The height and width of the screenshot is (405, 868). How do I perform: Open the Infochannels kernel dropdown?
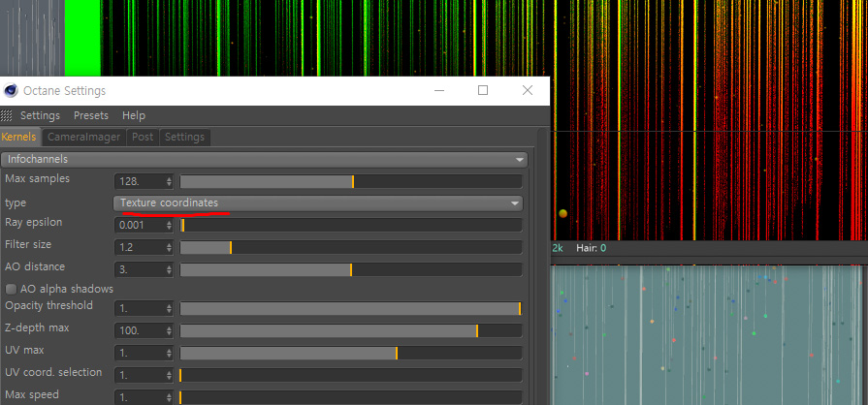(x=265, y=159)
